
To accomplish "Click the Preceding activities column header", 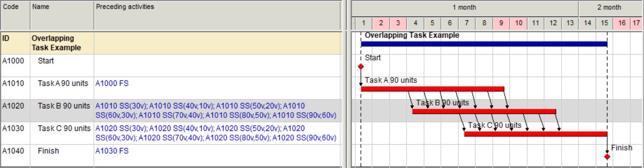I will [x=217, y=15].
